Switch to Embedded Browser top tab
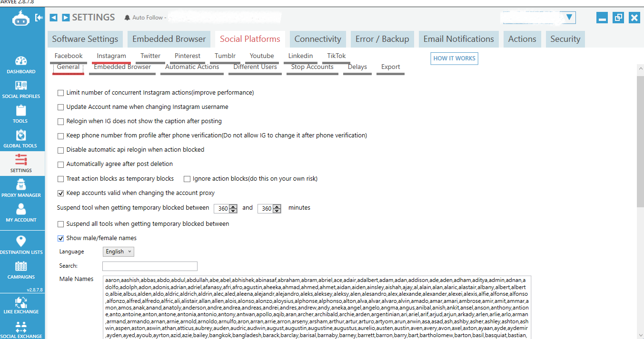Viewport: 644px width, 339px height. pos(169,39)
